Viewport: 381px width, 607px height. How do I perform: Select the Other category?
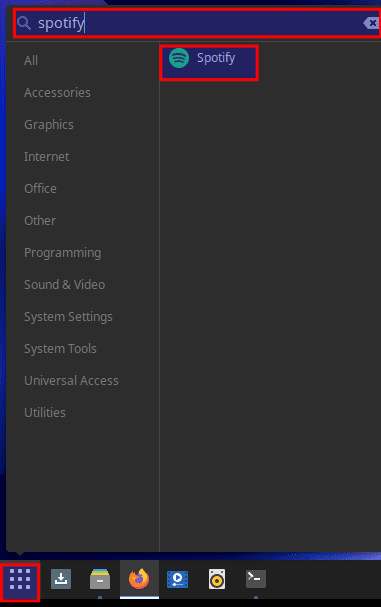[x=40, y=221]
